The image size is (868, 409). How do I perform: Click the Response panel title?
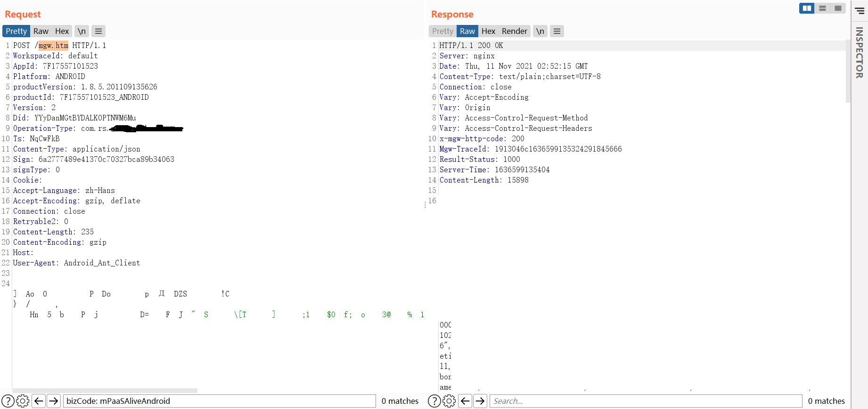click(x=452, y=14)
